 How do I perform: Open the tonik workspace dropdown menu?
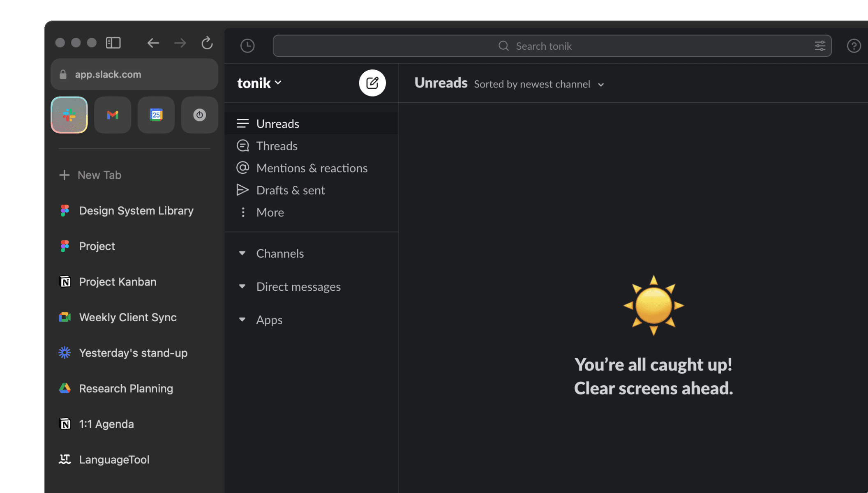259,83
